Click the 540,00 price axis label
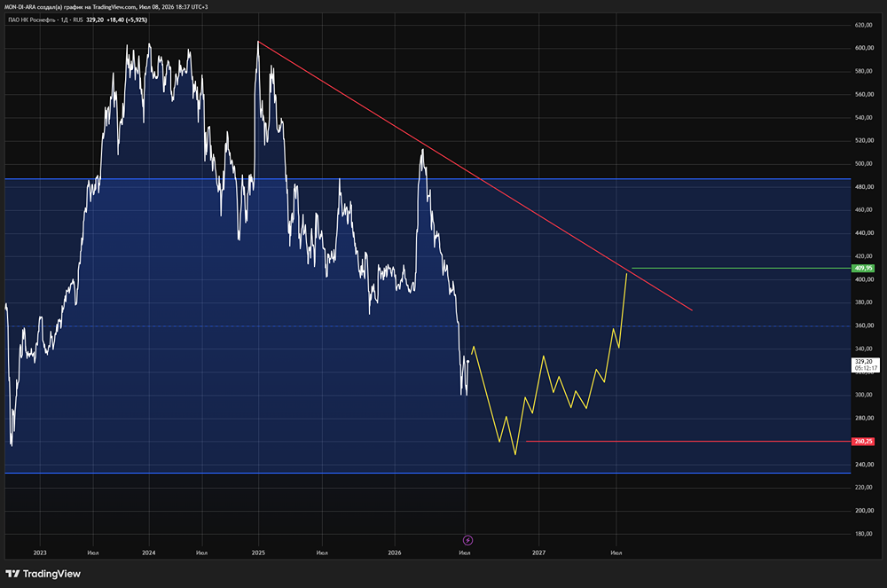 [863, 118]
